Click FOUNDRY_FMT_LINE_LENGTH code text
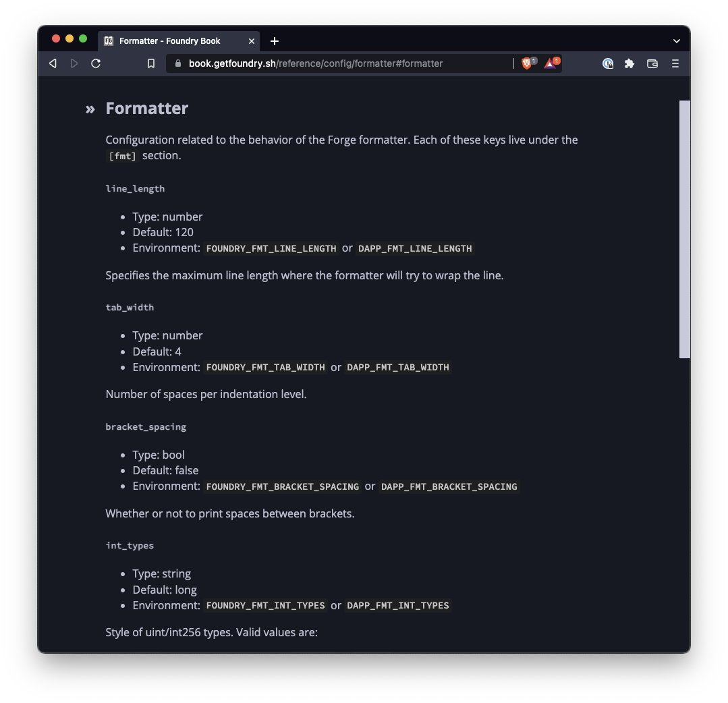Image resolution: width=728 pixels, height=703 pixels. (x=271, y=248)
